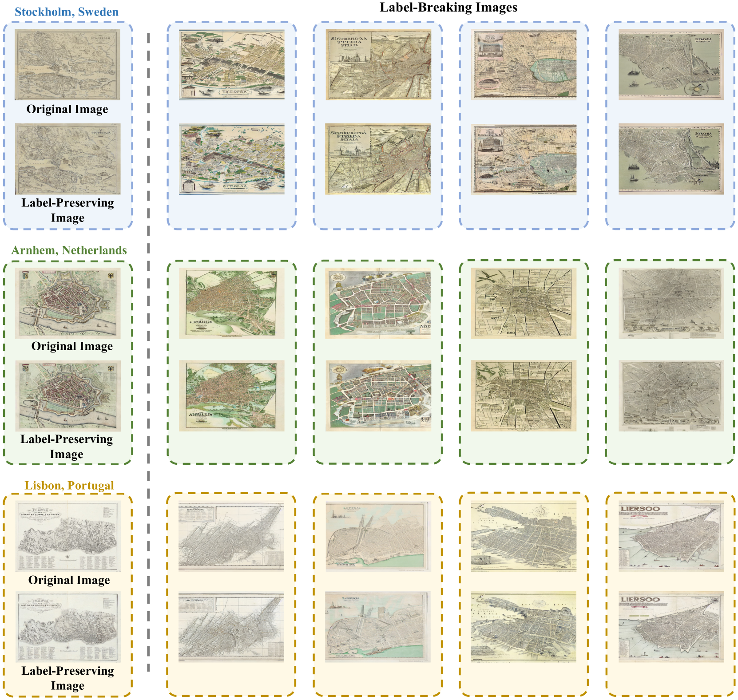The width and height of the screenshot is (738, 700).
Task: Select the "Label-Preserving Image" caption in Stockholm panel
Action: click(x=67, y=210)
